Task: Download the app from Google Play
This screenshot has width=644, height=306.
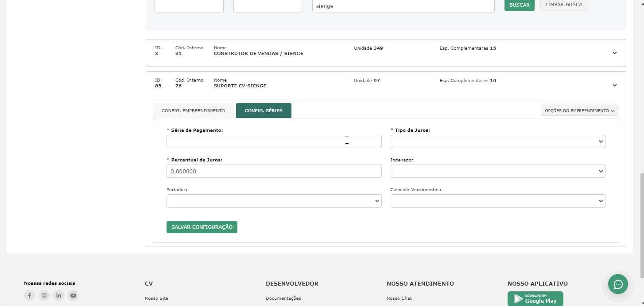Action: (535, 299)
